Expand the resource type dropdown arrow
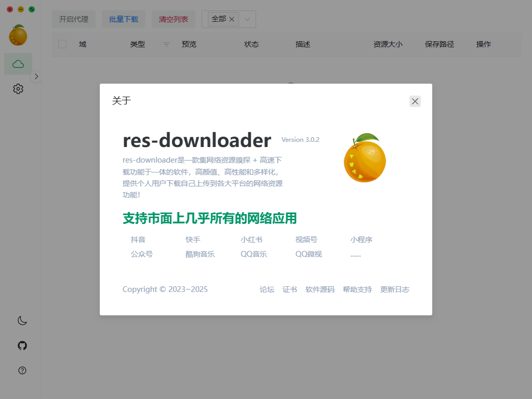 point(247,19)
